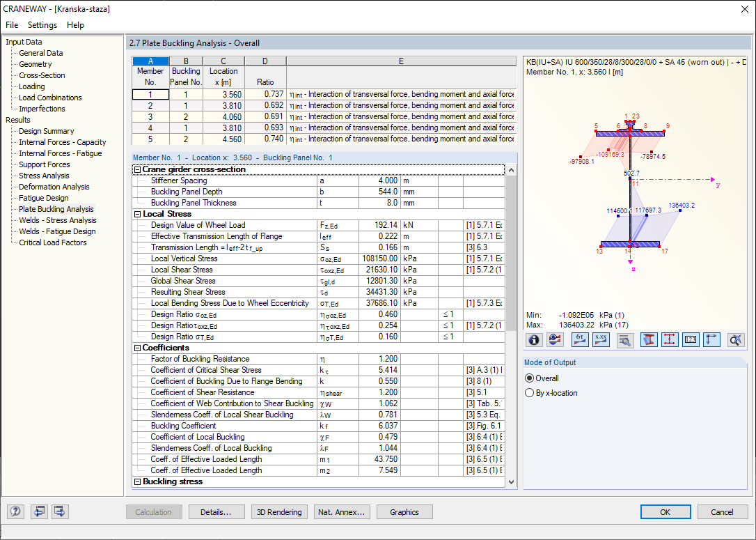Viewport: 756px width, 540px height.
Task: Click the details table scroll-down arrow
Action: [512, 481]
